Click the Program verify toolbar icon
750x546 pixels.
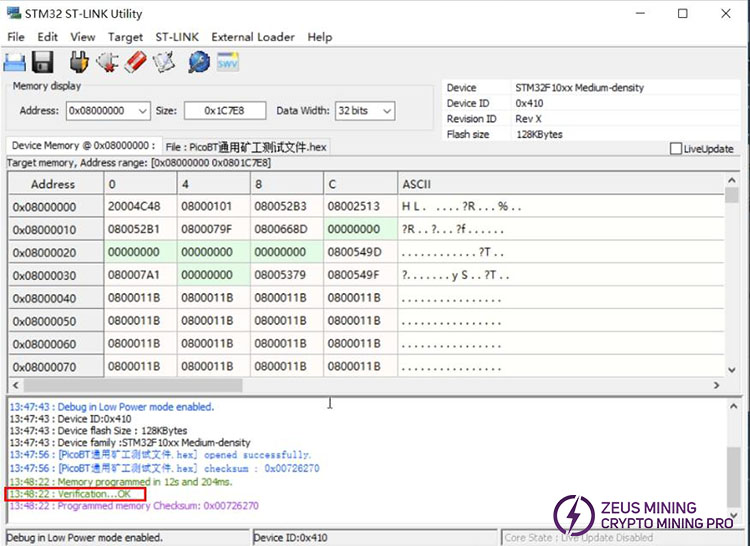point(163,63)
